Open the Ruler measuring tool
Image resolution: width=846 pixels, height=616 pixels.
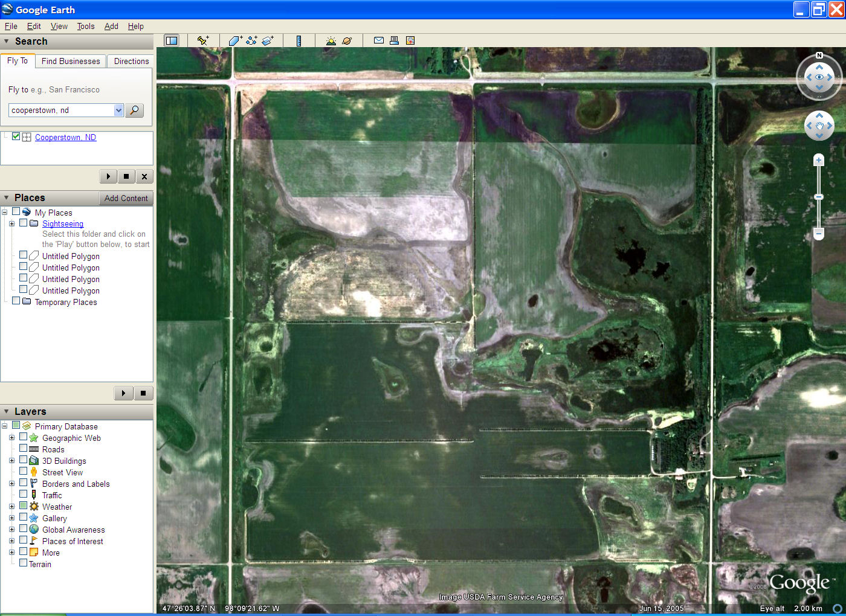(299, 40)
